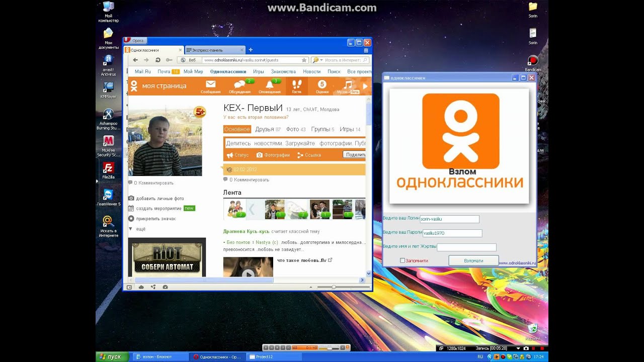Viewport: 644px width, 362px height.
Task: Open Обсуждения chat bubbles icon
Action: 239,86
